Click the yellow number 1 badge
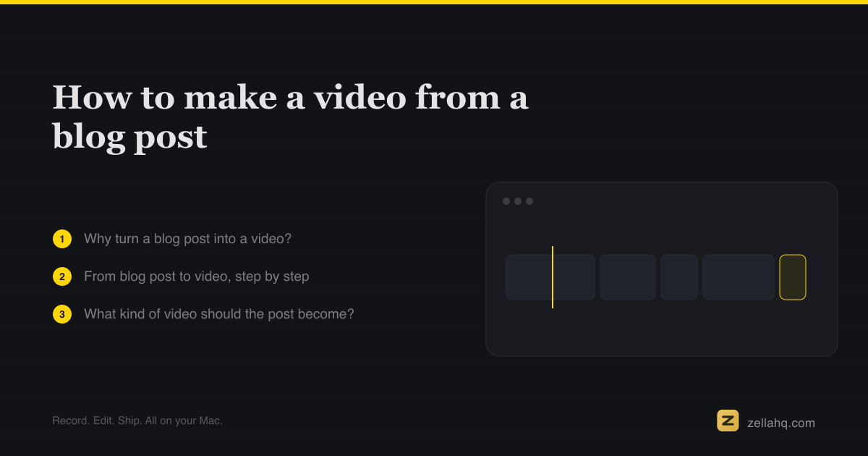 tap(62, 239)
